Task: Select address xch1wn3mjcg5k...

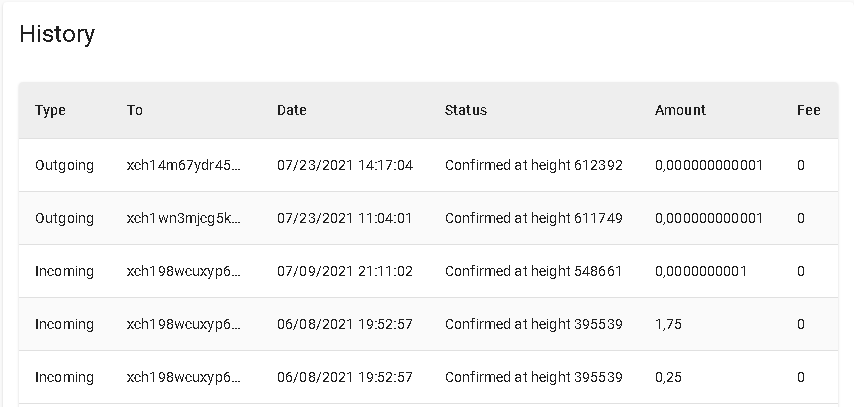Action: (183, 218)
